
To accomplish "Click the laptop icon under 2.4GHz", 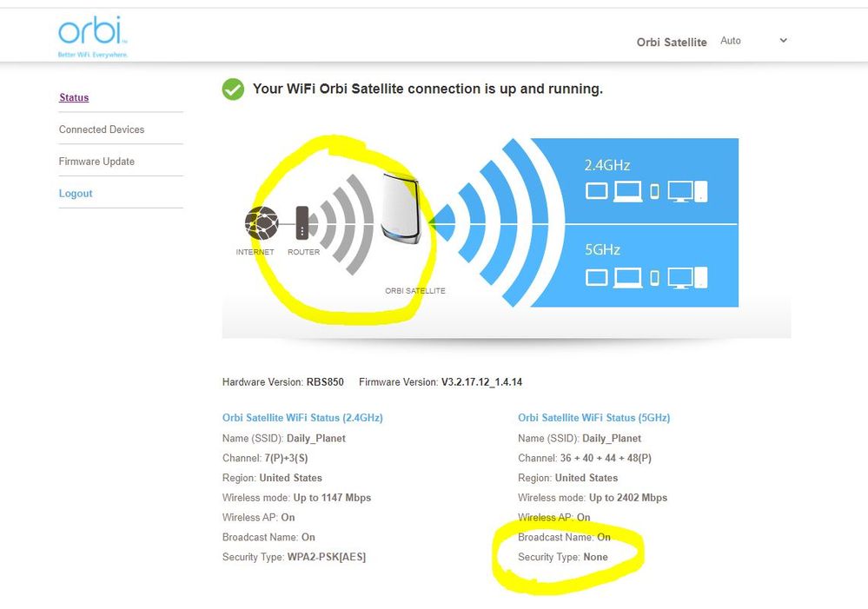I will coord(627,191).
